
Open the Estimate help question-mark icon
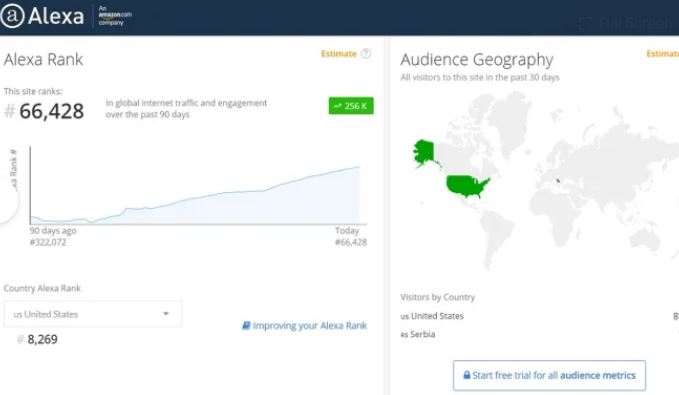coord(366,54)
